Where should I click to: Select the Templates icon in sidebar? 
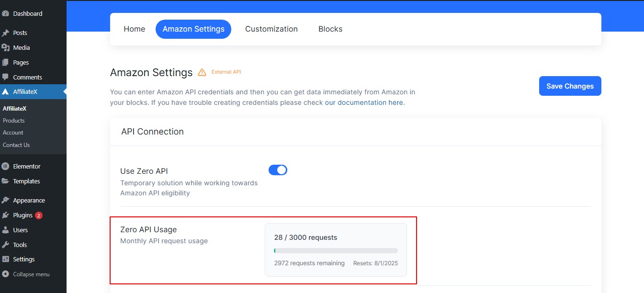point(7,181)
